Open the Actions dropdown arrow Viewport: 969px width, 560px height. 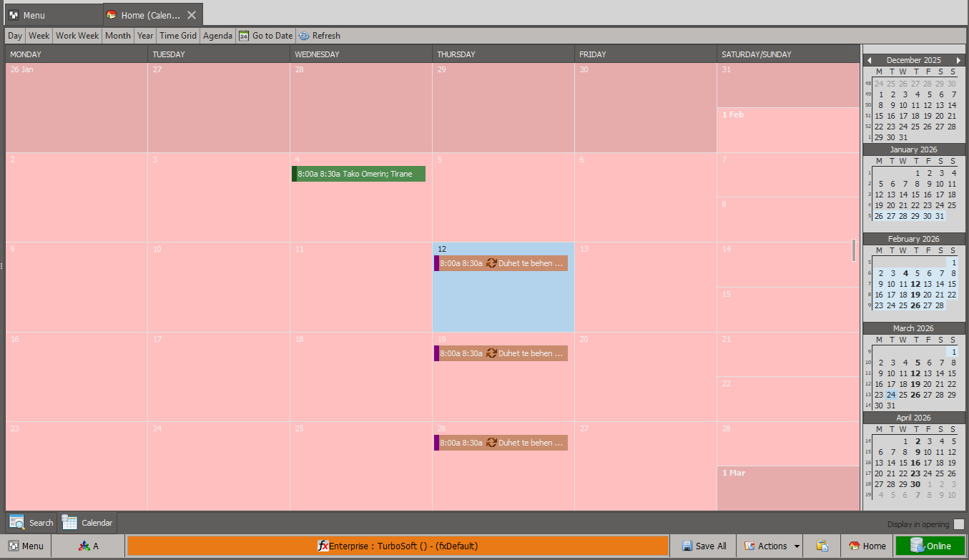(x=797, y=546)
